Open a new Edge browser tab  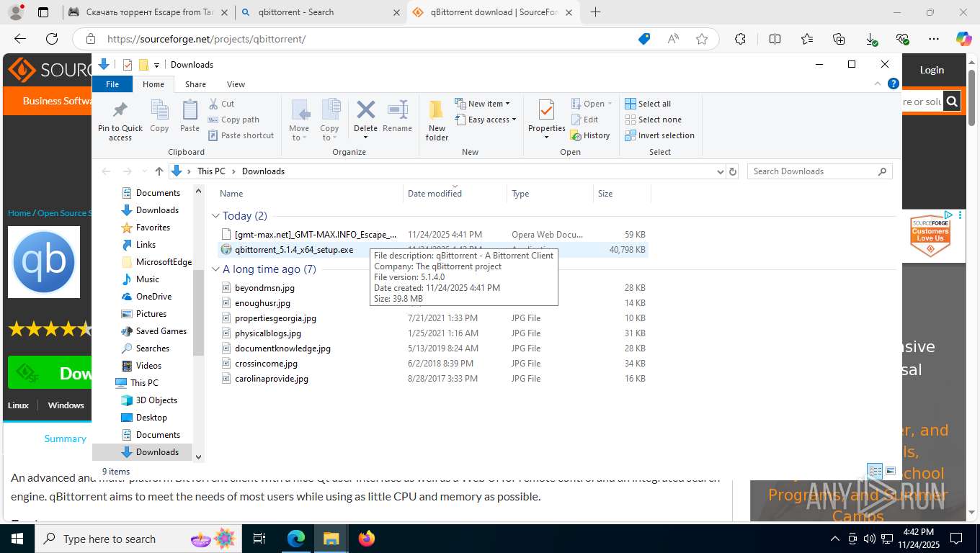(x=595, y=12)
